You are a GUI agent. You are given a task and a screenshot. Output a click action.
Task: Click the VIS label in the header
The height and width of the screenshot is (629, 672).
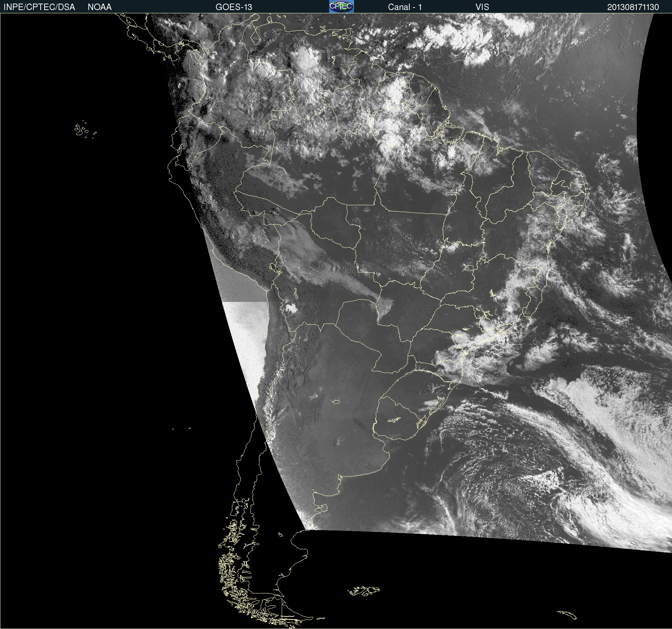click(x=482, y=7)
